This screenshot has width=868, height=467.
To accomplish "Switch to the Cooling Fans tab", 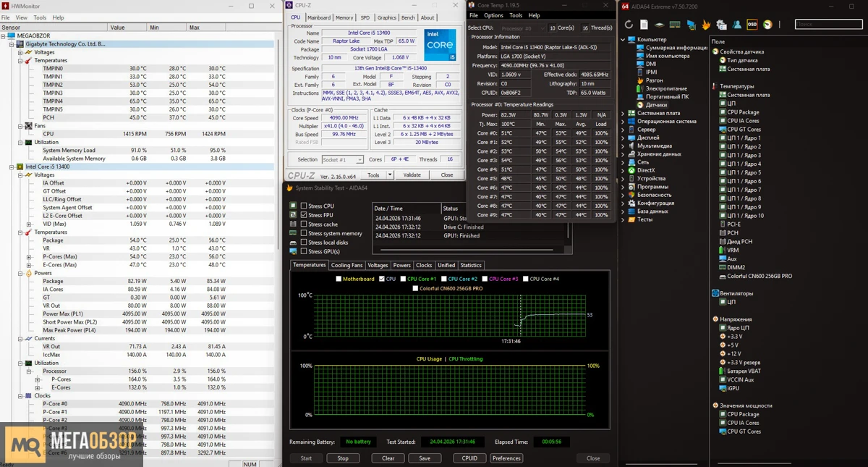I will (x=346, y=266).
